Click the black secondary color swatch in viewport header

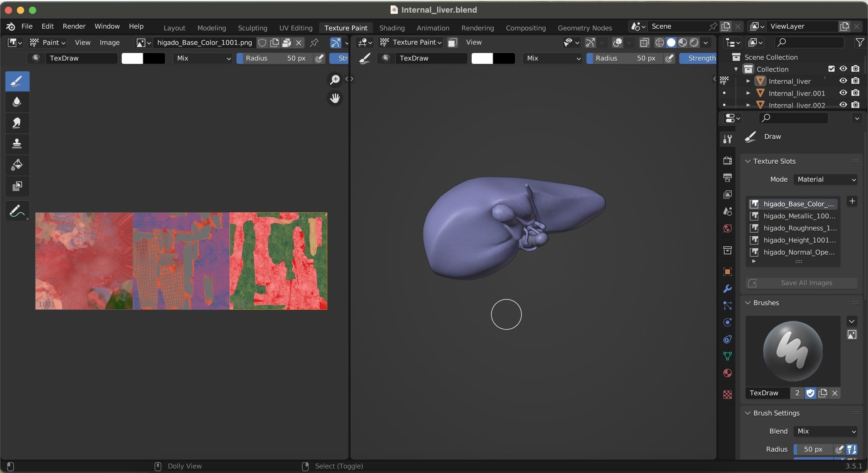504,58
